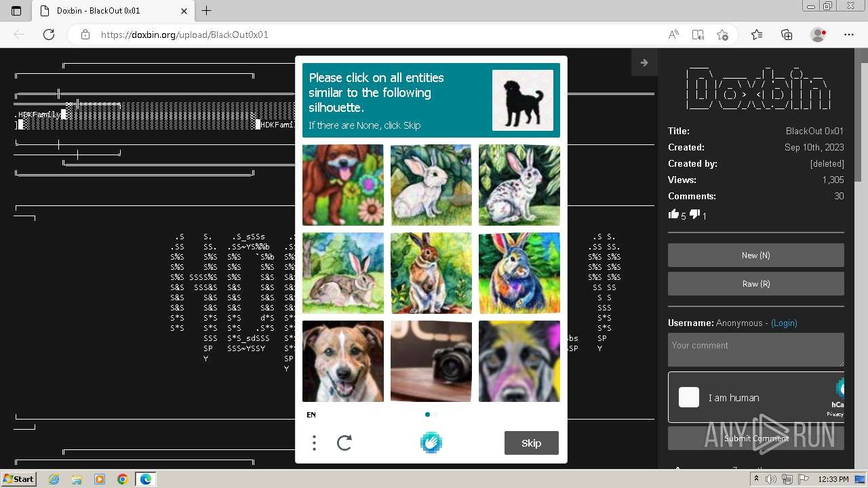Add this page to favorites
The width and height of the screenshot is (868, 488).
click(722, 35)
